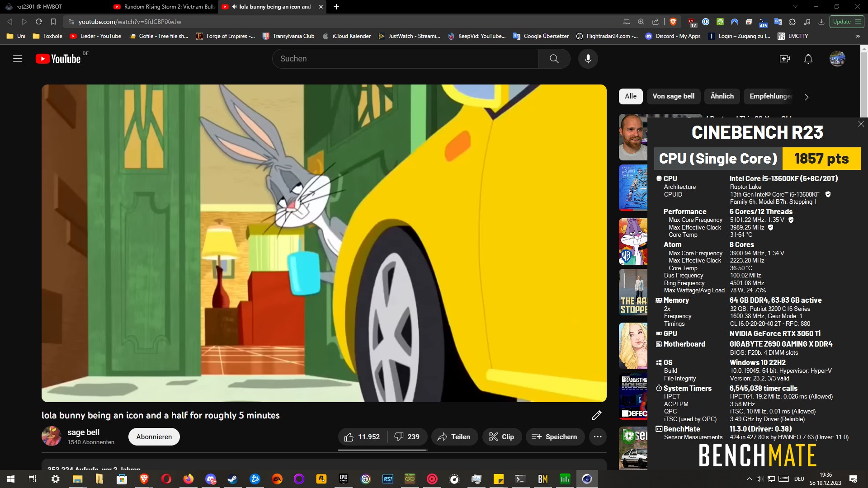
Task: Open sage bell channel avatar
Action: [51, 436]
